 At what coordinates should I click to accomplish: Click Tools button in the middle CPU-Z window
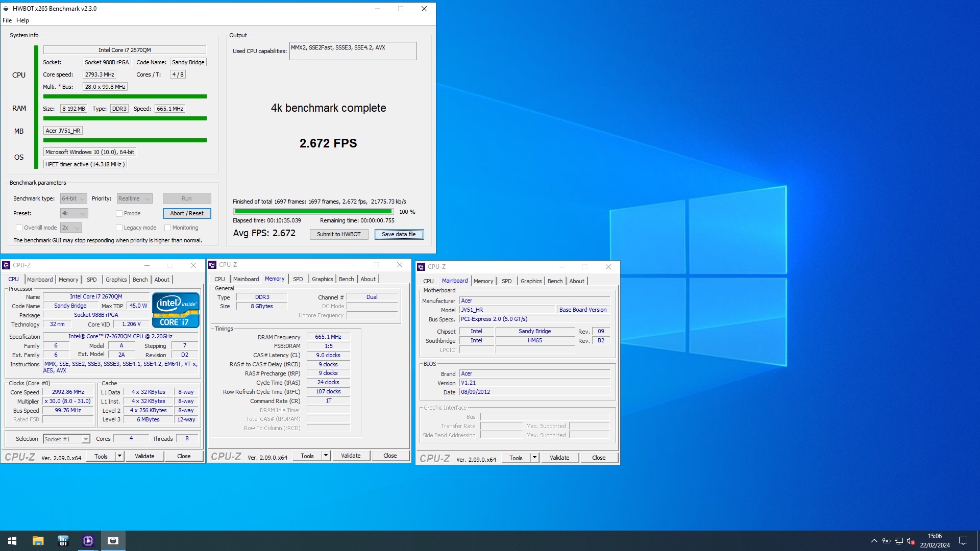pos(307,456)
